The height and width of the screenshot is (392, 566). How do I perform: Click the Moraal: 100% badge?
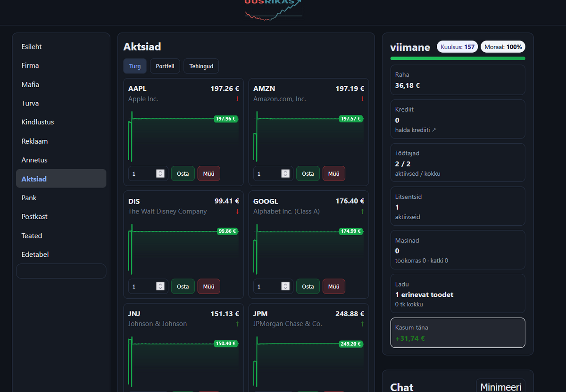tap(503, 47)
